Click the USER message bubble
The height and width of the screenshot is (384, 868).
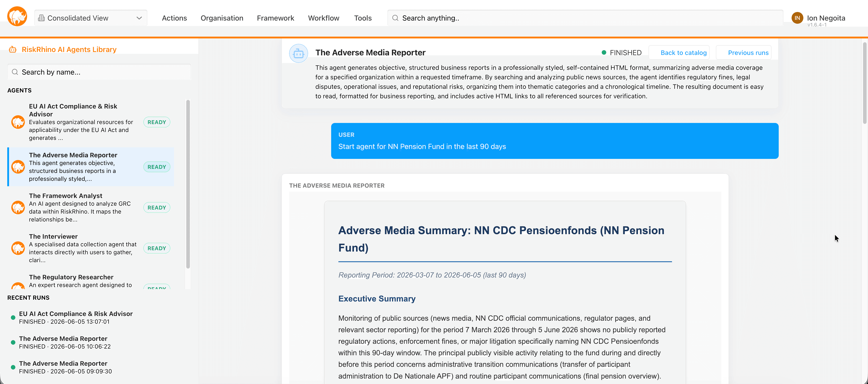[x=555, y=141]
